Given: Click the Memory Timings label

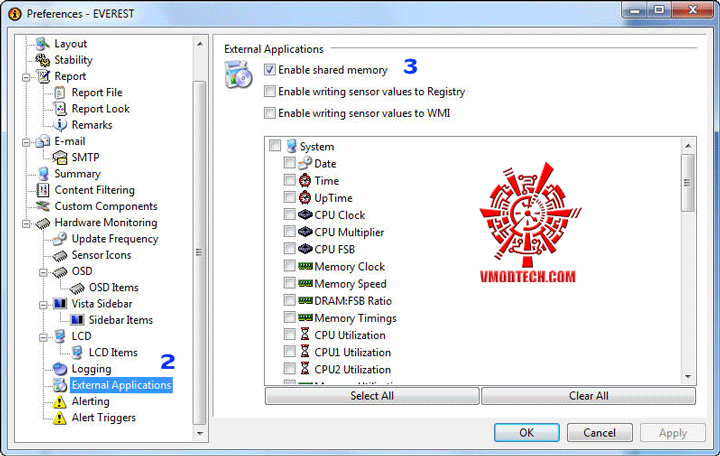Looking at the screenshot, I should 355,318.
